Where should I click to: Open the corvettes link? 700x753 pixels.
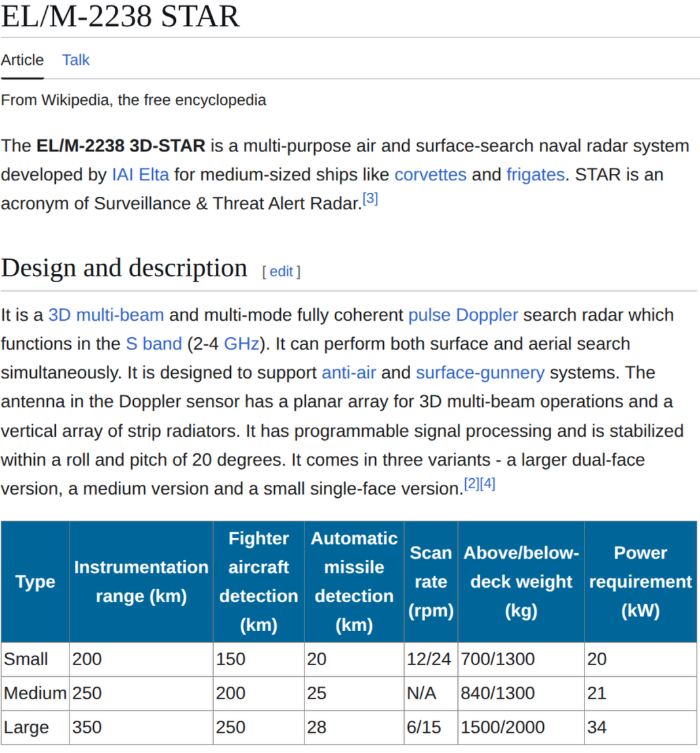(430, 174)
